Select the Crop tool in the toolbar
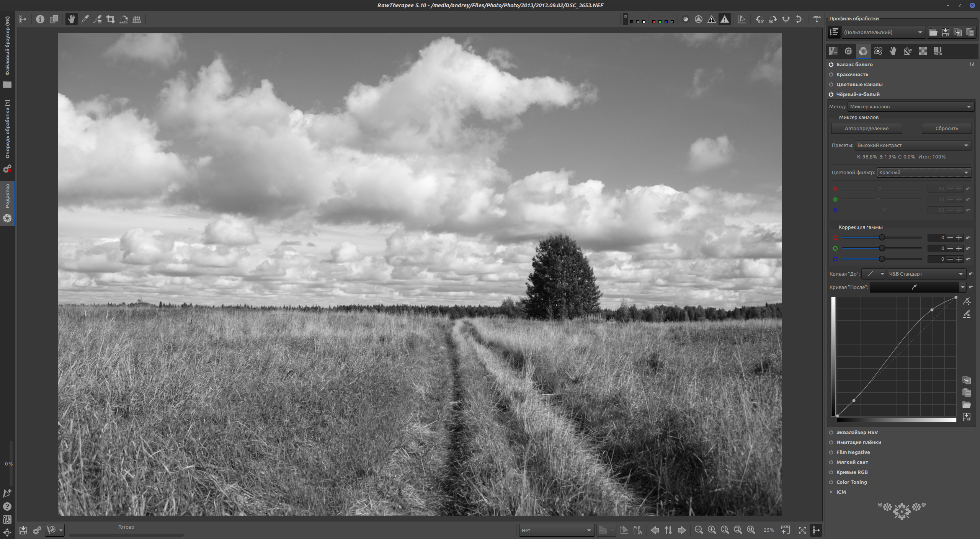This screenshot has width=980, height=539. [111, 19]
